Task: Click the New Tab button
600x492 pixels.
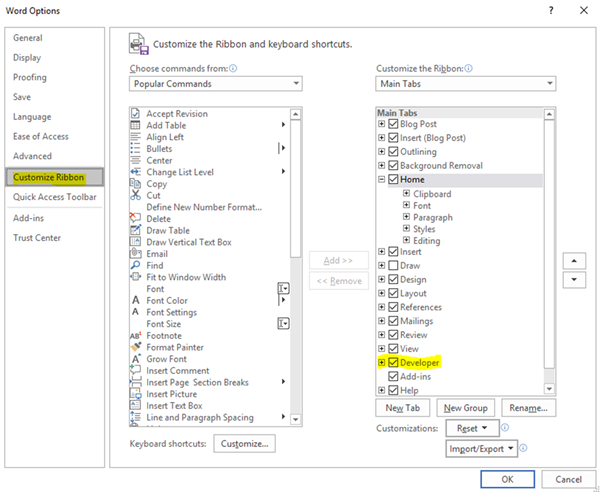Action: pos(402,408)
